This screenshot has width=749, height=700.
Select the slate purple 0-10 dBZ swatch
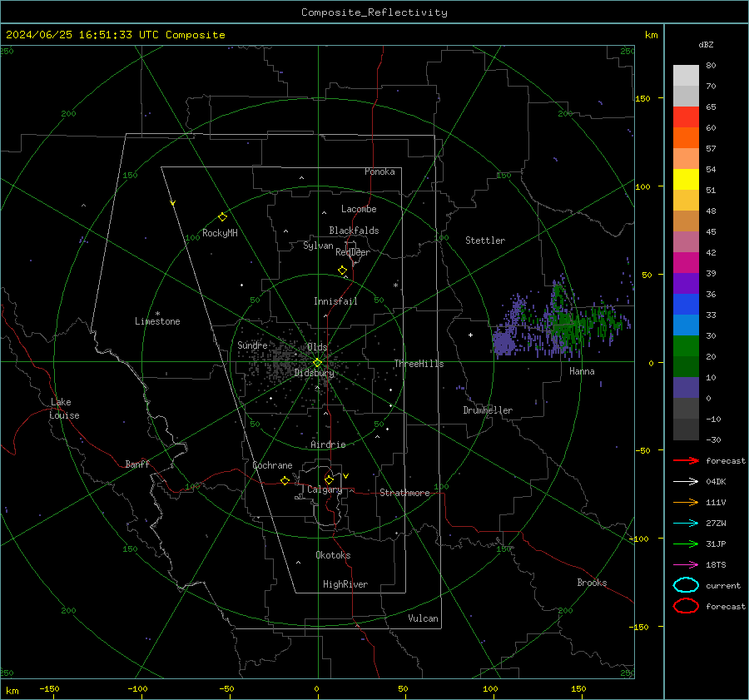[686, 388]
